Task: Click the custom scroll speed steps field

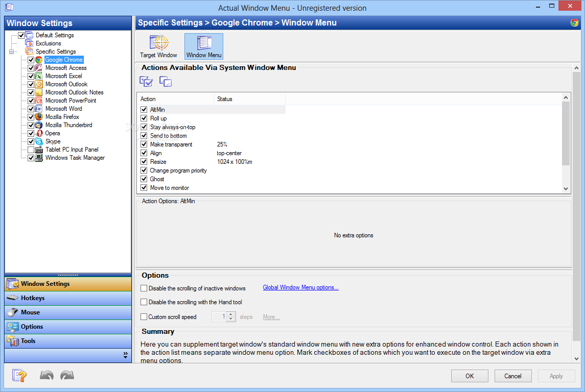Action: pyautogui.click(x=219, y=317)
